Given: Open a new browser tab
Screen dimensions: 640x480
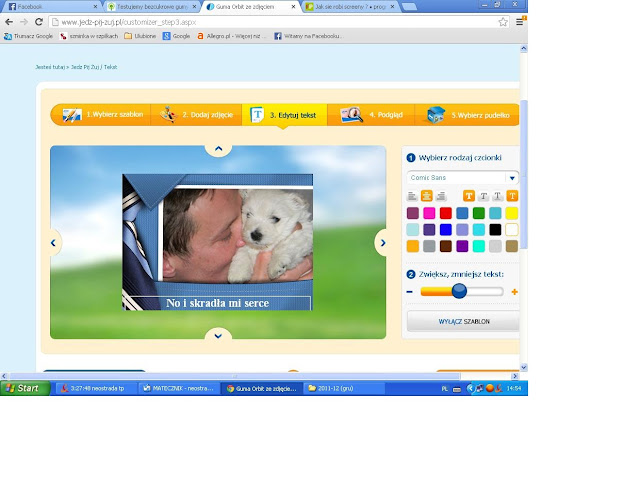Looking at the screenshot, I should [409, 7].
